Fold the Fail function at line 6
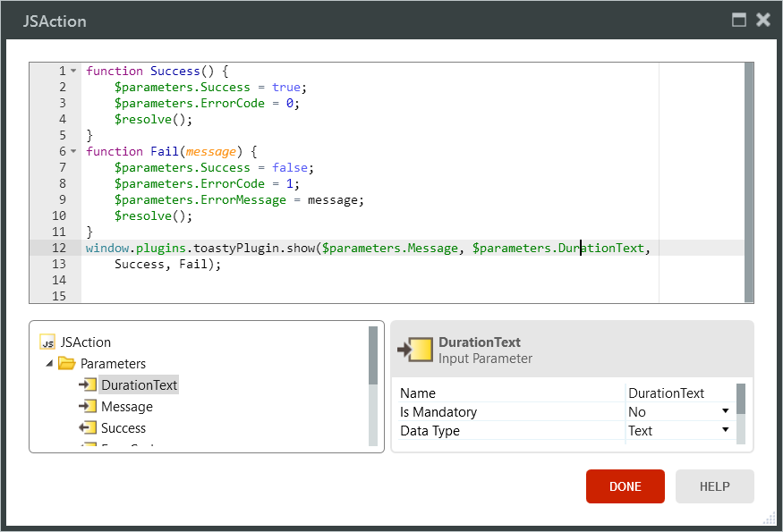 pos(73,151)
